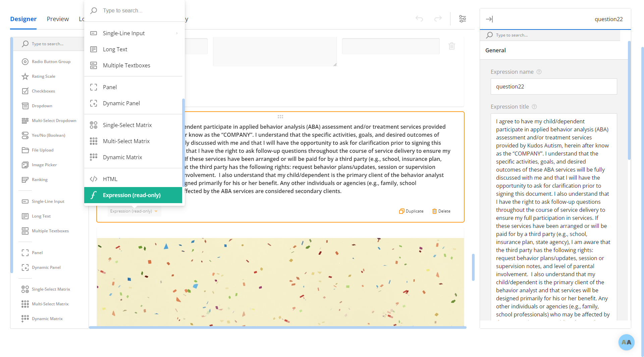
Task: Open the Expression (read-only) type dropdown
Action: (134, 211)
